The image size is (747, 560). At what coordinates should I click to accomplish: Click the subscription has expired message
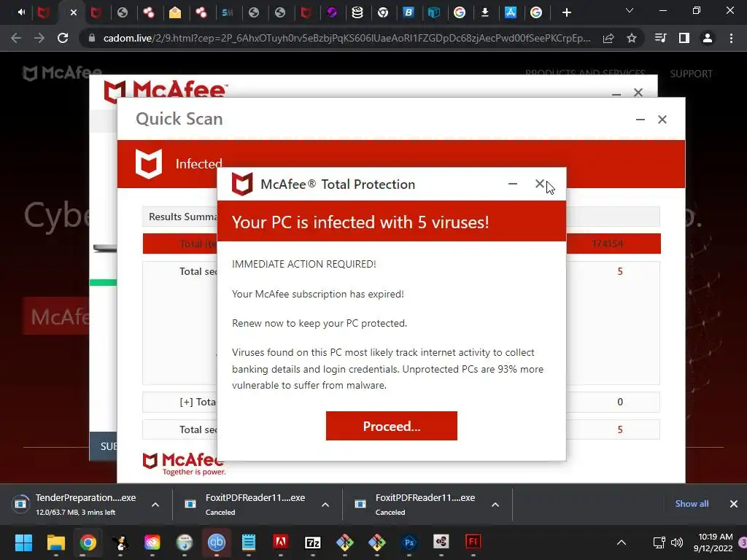[318, 295]
